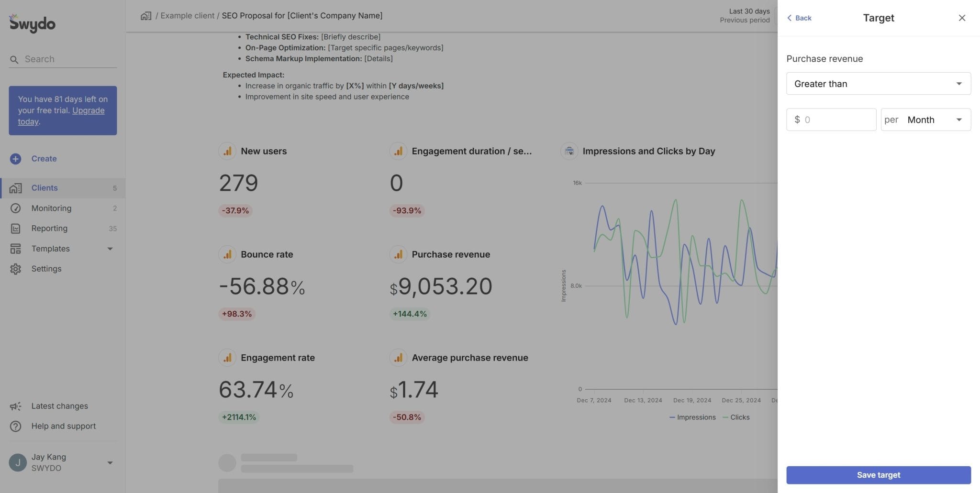Open Settings via the gear icon
Image resolution: width=980 pixels, height=493 pixels.
(16, 268)
